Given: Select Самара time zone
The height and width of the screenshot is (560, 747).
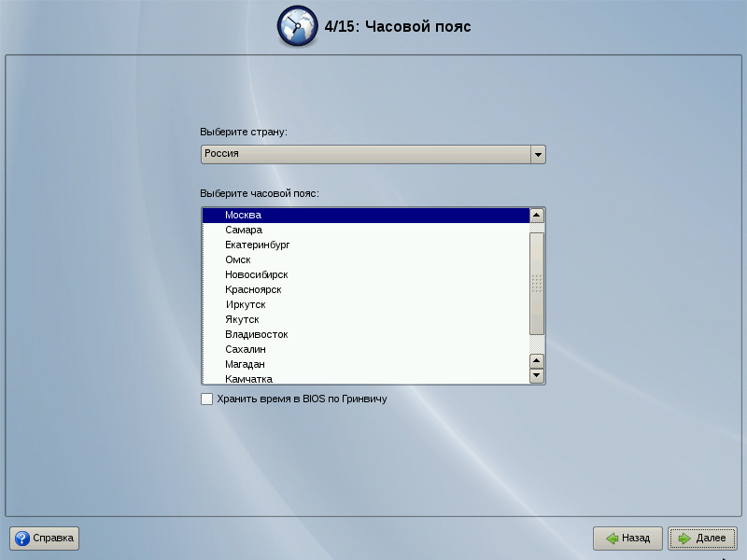Looking at the screenshot, I should click(243, 230).
